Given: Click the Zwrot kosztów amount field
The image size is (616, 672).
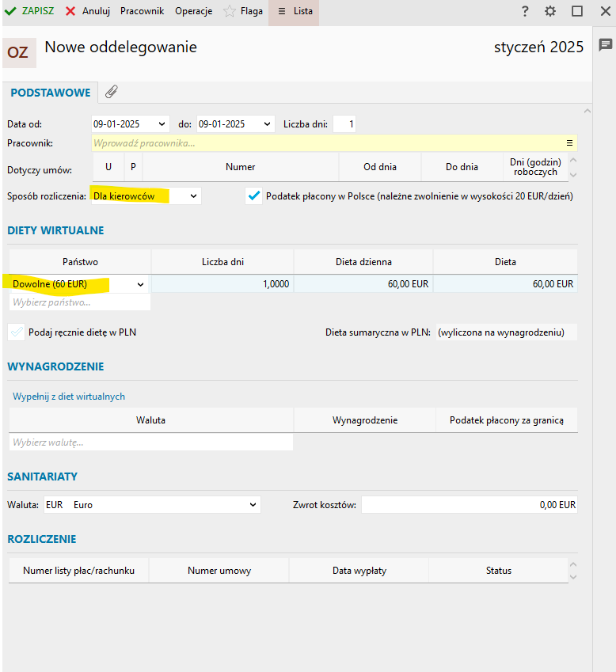Looking at the screenshot, I should [469, 504].
